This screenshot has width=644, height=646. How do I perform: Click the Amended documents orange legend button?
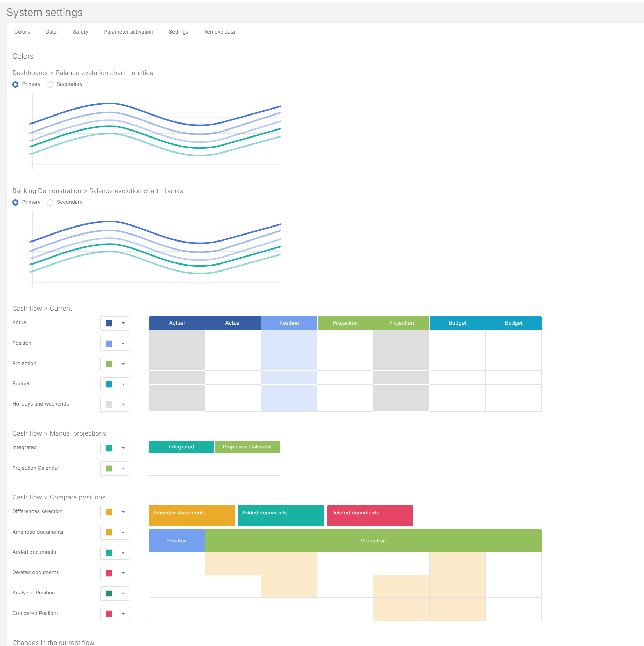pos(192,515)
